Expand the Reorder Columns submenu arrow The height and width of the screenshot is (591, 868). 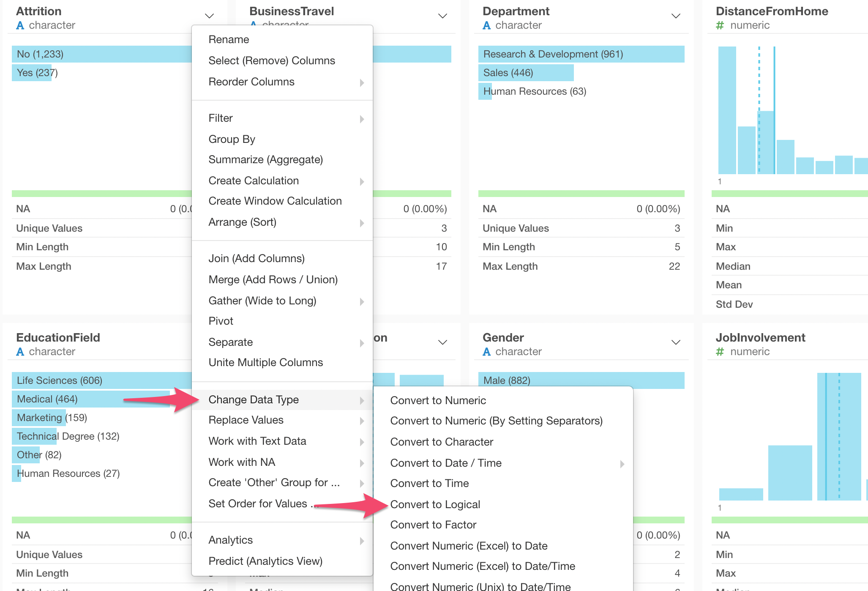point(362,82)
